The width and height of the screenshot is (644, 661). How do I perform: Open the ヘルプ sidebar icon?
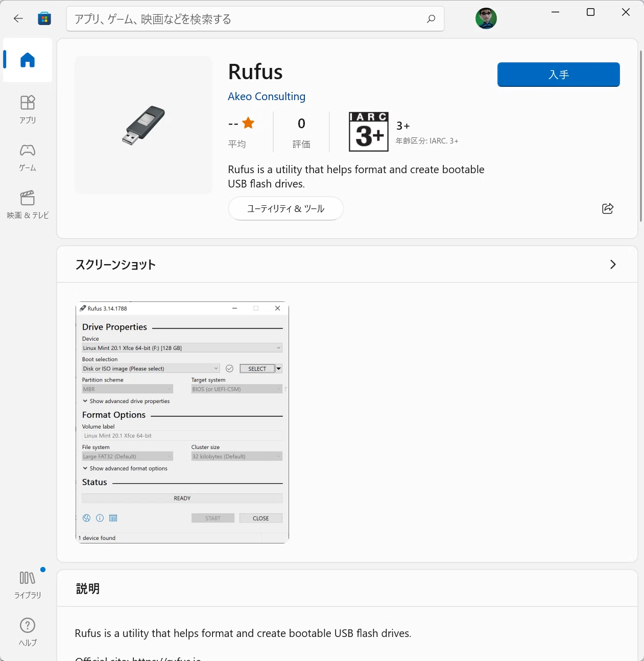tap(28, 632)
